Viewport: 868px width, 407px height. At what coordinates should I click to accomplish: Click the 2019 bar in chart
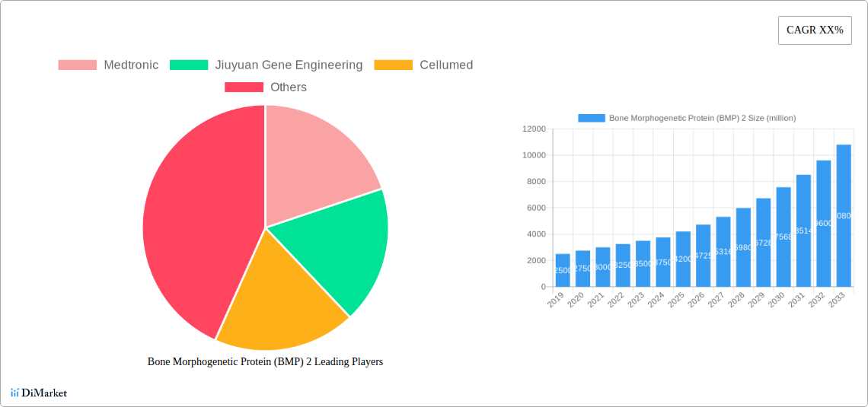tap(563, 270)
